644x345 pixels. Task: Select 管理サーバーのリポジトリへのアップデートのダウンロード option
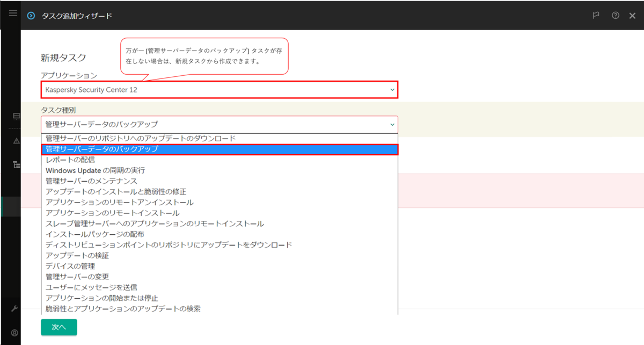coord(219,138)
